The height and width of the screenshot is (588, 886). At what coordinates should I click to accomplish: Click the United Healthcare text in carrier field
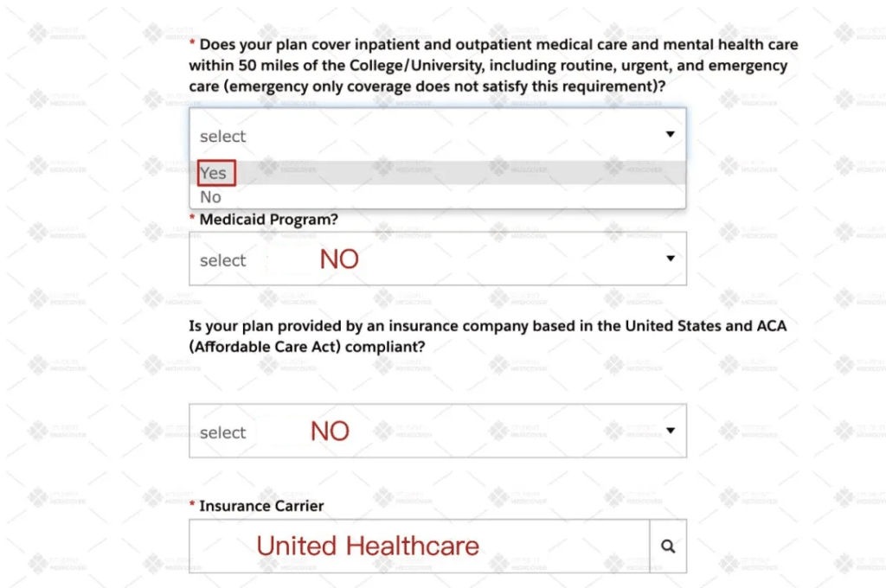368,546
